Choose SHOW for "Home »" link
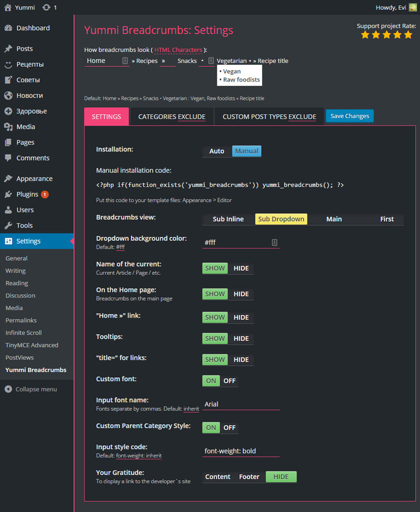The height and width of the screenshot is (512, 420). point(215,317)
